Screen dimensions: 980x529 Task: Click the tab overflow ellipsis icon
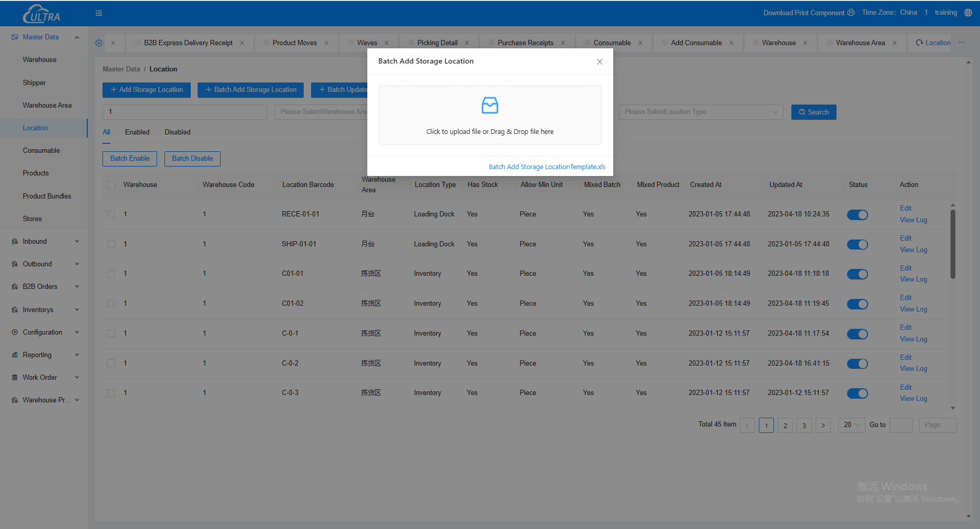(x=962, y=43)
